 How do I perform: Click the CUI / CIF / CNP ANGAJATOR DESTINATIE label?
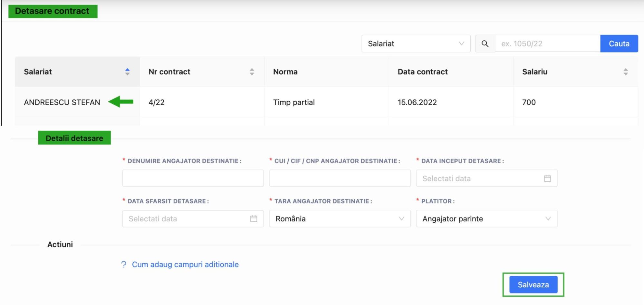pyautogui.click(x=337, y=161)
